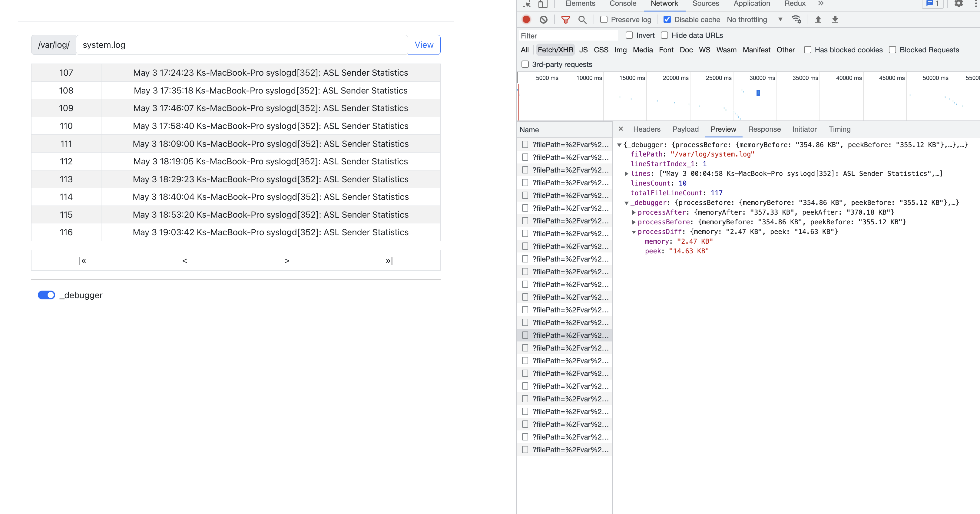Open the network search magnifier icon
This screenshot has height=514, width=980.
coord(582,19)
